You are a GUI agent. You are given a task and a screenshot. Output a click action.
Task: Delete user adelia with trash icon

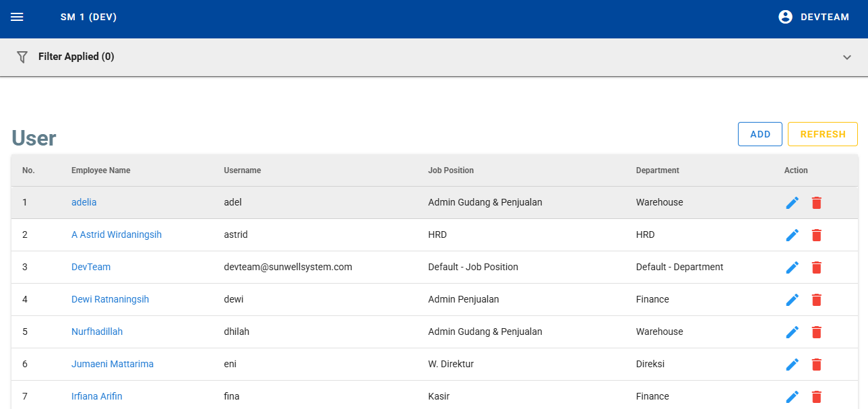pos(817,203)
